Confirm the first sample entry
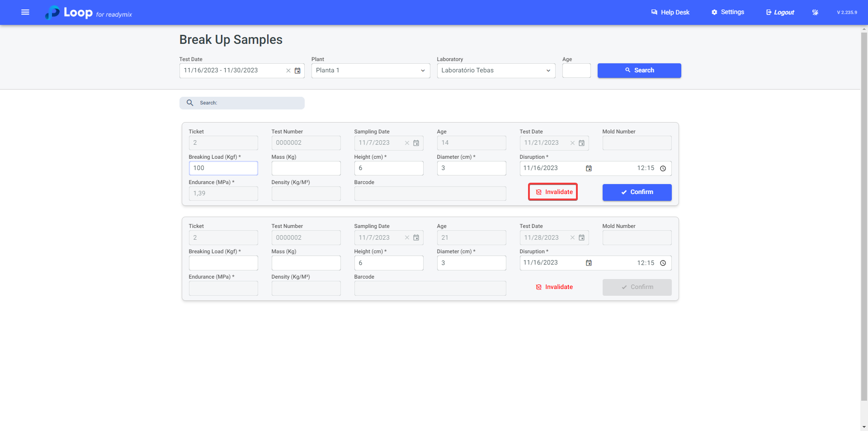Screen dimensions: 868x431 point(637,192)
